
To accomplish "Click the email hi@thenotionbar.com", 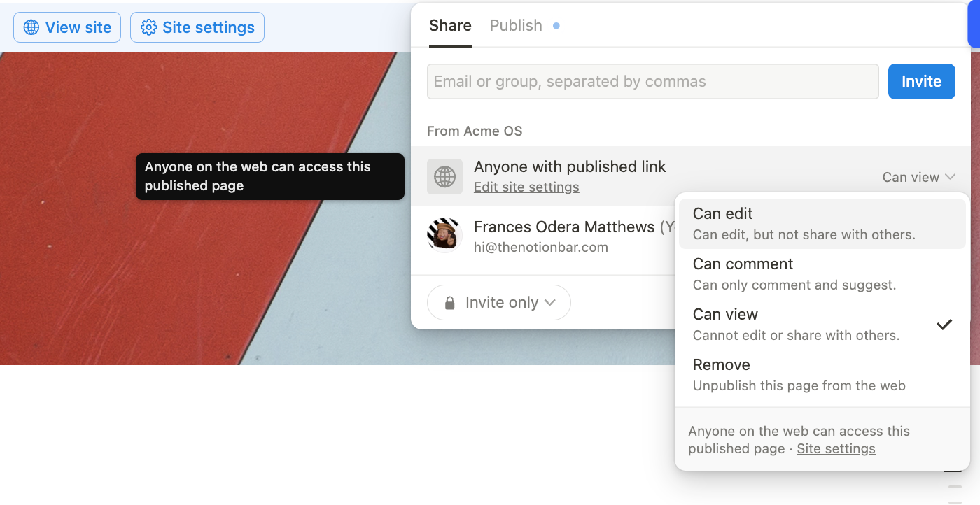I will 541,247.
